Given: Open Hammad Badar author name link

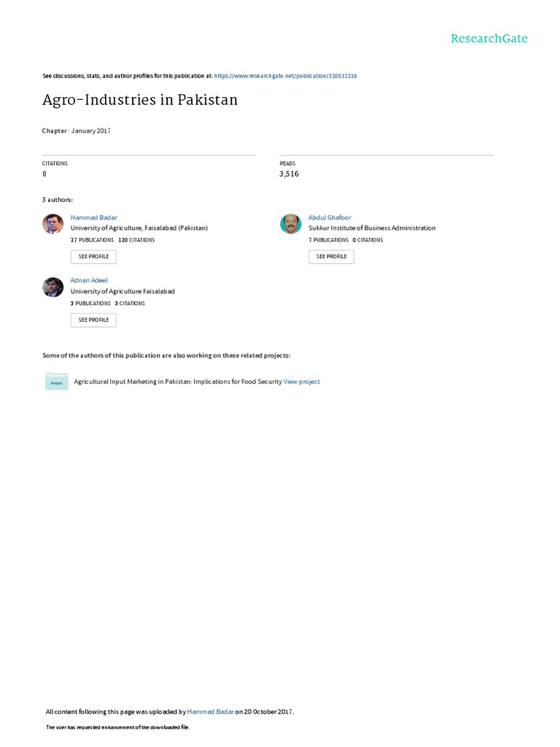Looking at the screenshot, I should click(93, 217).
